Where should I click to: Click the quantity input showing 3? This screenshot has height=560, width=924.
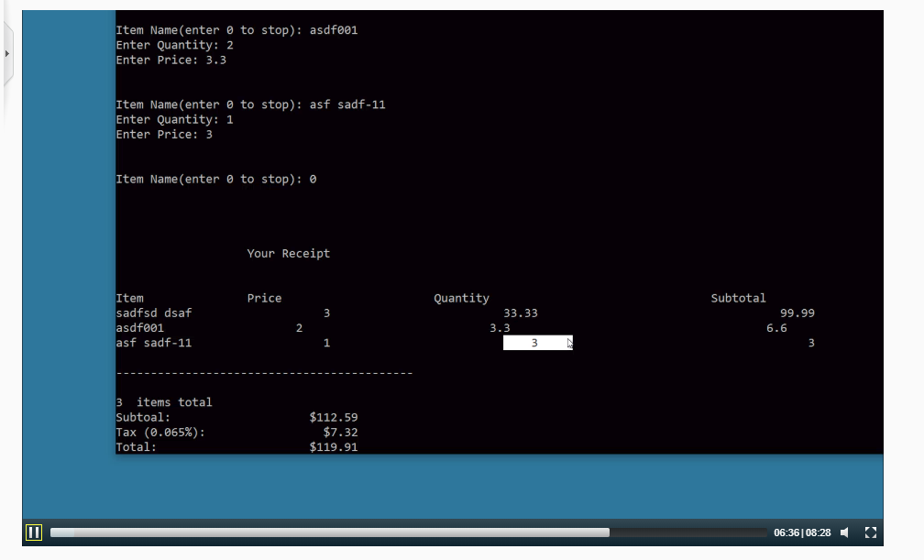point(536,342)
